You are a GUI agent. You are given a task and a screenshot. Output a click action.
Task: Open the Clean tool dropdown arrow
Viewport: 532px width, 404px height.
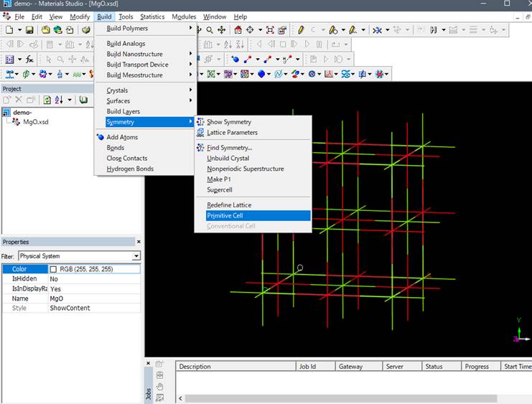[387, 30]
